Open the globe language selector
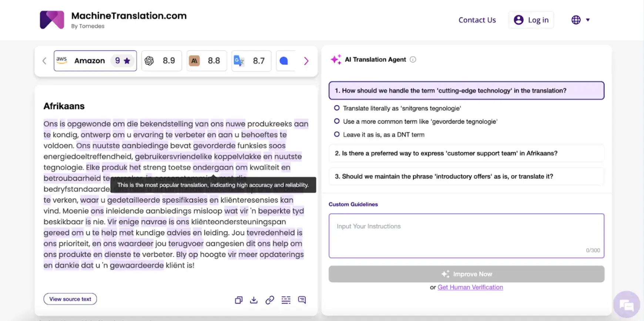Image resolution: width=644 pixels, height=321 pixels. pyautogui.click(x=580, y=20)
